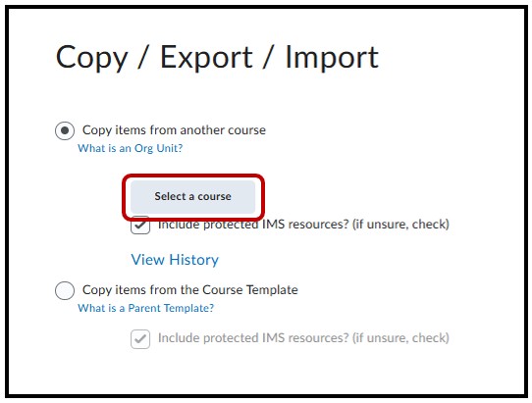
Task: Click the 'Copy items from another course' label text
Action: pos(174,130)
